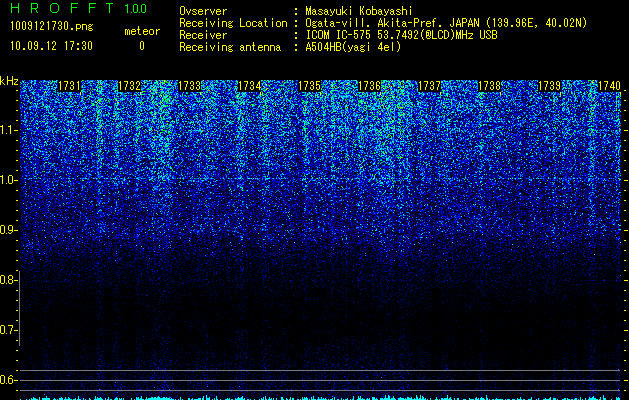Click the 0.8 kHz axis label
The width and height of the screenshot is (629, 400).
pos(8,280)
